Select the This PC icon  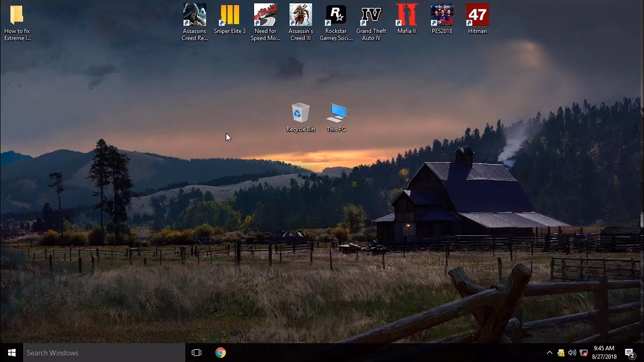pos(336,118)
